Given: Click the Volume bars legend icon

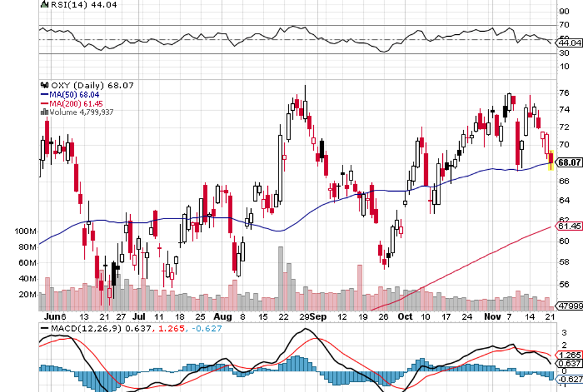Looking at the screenshot, I should [x=44, y=112].
